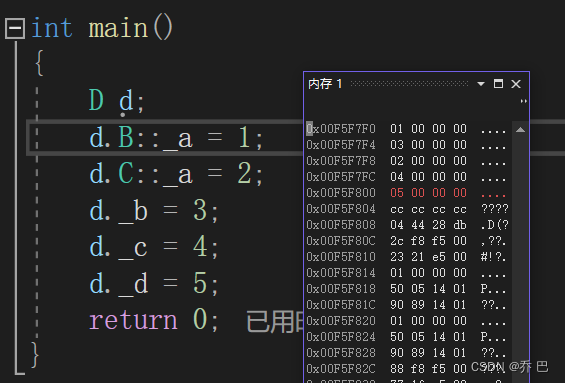Click memory address 0x00F5F808

coord(341,225)
